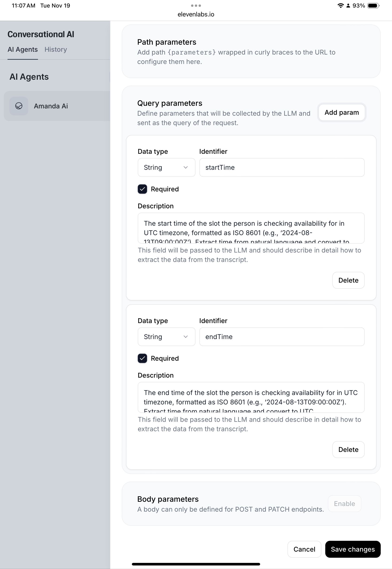Click the Add param button
392x569 pixels.
[x=341, y=112]
